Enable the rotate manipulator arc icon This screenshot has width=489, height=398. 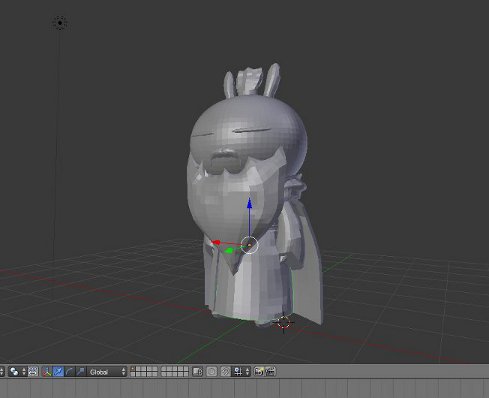coord(69,371)
